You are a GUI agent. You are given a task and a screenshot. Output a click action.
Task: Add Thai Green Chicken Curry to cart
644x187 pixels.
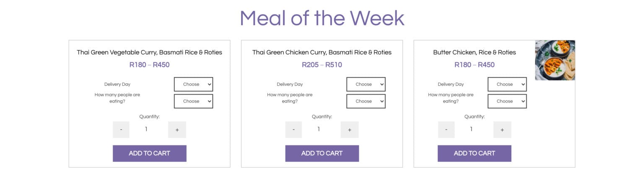[322, 153]
